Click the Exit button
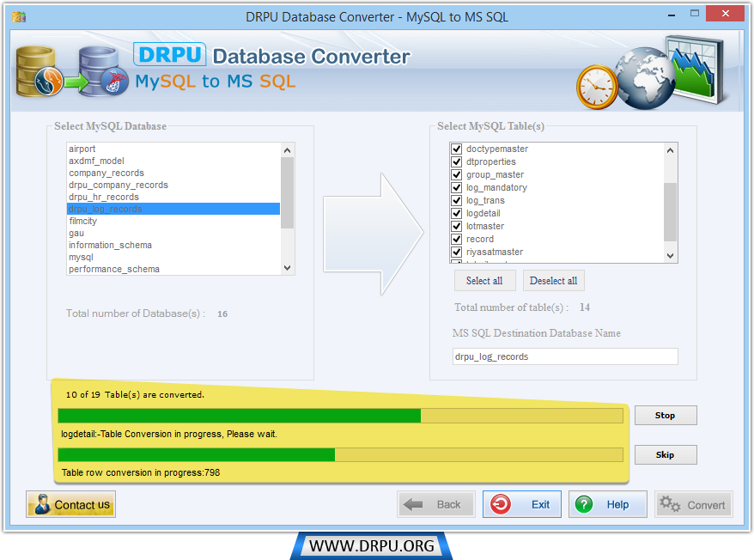Viewport: 754px width, 560px height. coord(522,504)
